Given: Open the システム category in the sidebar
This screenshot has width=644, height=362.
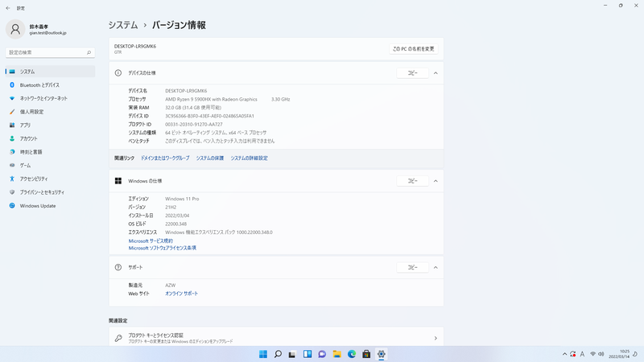Looking at the screenshot, I should point(50,72).
